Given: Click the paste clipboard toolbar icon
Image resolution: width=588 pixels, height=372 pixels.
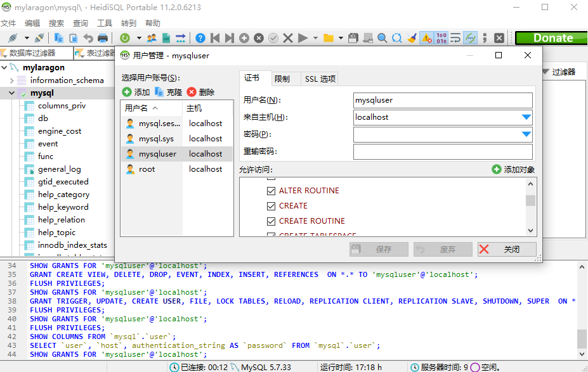Looking at the screenshot, I should pos(74,38).
